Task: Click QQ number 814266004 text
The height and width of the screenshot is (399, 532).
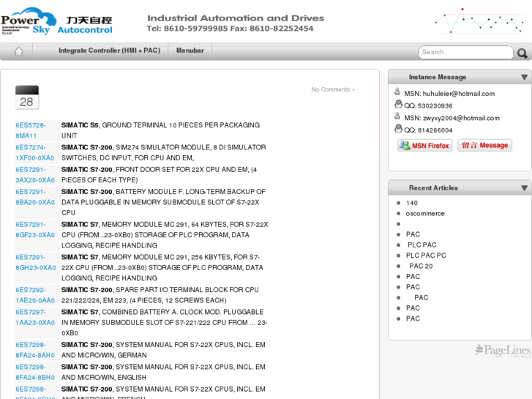Action: [435, 130]
